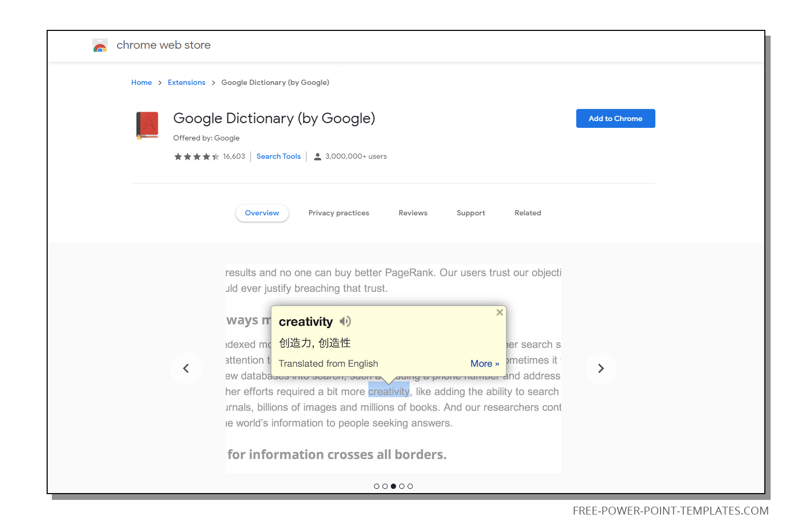Image resolution: width=812 pixels, height=524 pixels.
Task: Click the More » link in popup
Action: pyautogui.click(x=485, y=364)
